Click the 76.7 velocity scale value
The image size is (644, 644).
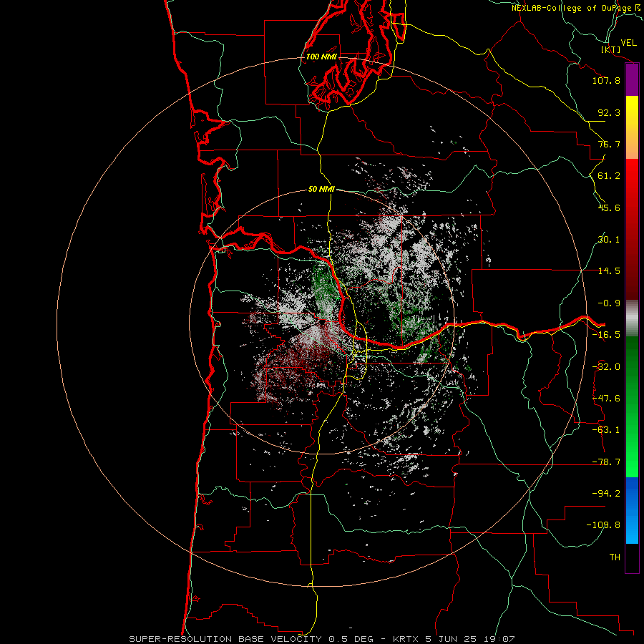(x=609, y=144)
